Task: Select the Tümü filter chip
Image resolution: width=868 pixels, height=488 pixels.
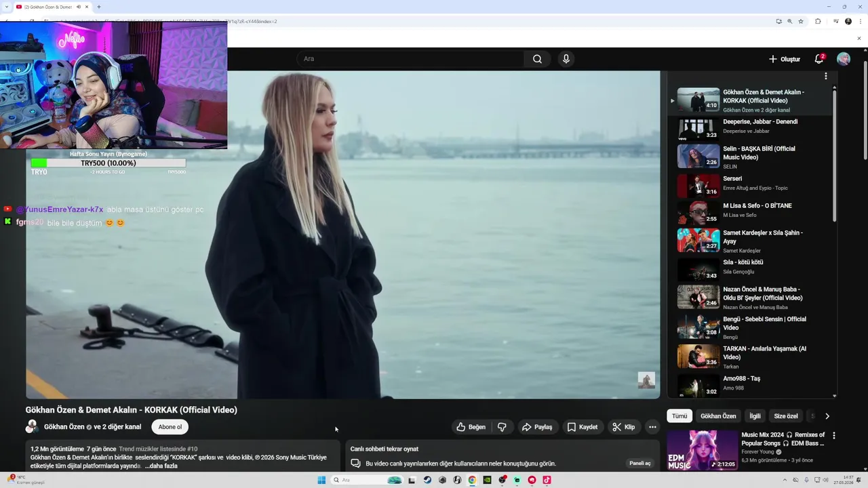Action: [x=679, y=416]
